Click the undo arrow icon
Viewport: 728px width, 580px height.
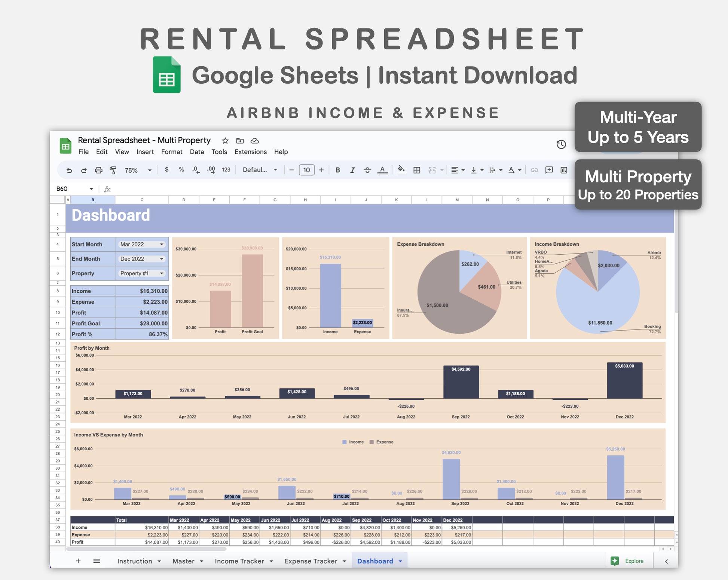69,170
